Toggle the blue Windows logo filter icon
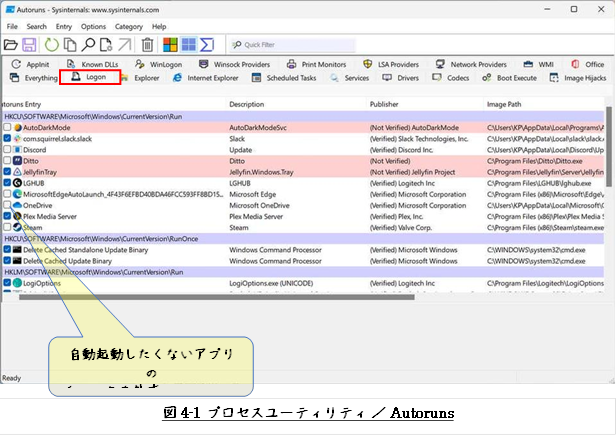The height and width of the screenshot is (435, 616). (x=189, y=45)
